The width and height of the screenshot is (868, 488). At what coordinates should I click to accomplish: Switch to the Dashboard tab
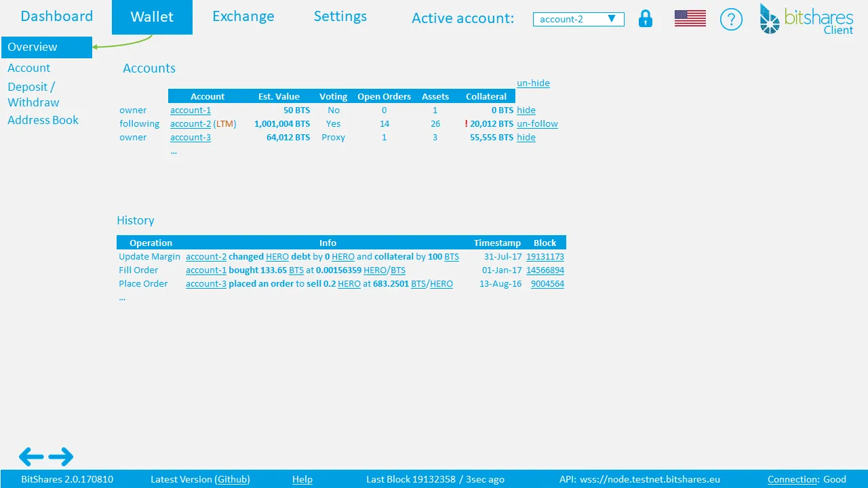[57, 16]
